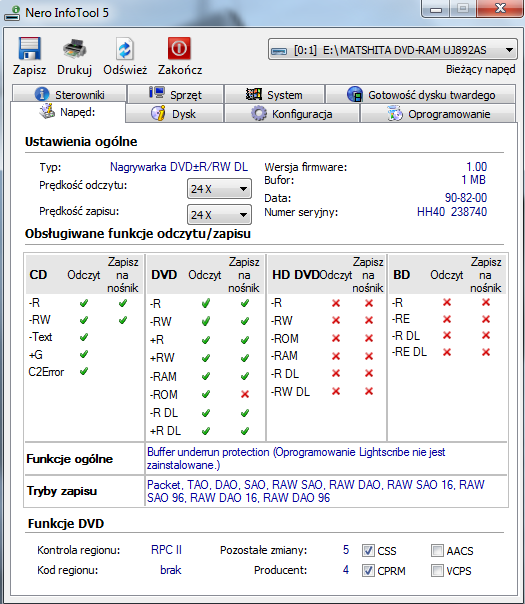Open the Prędkość odczytu speed dropdown
The image size is (525, 604).
coord(219,189)
